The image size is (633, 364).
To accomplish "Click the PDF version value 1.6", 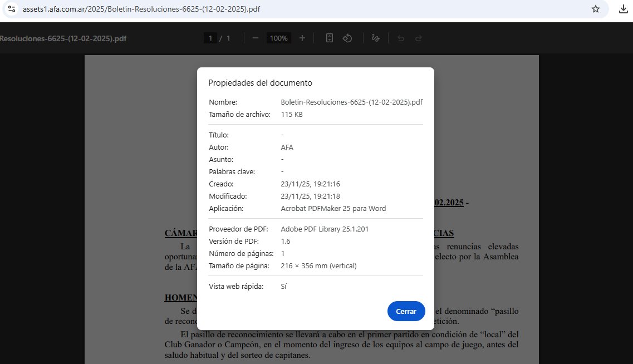I will tap(286, 242).
